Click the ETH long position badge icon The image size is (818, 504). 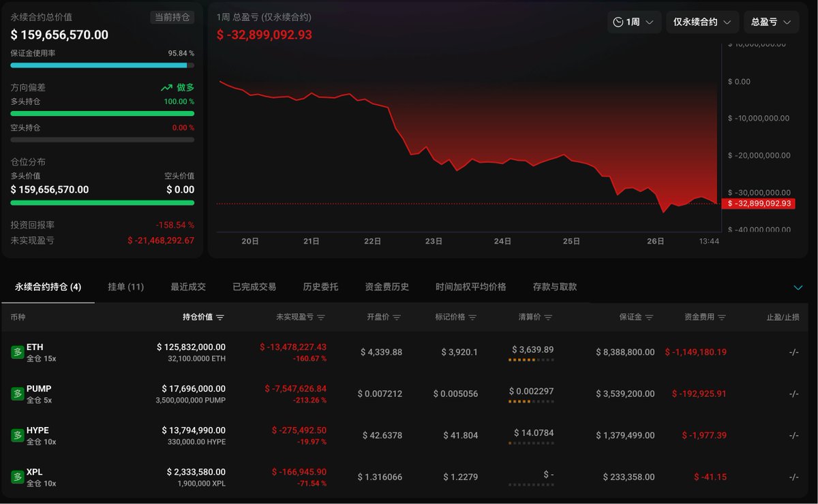tap(17, 352)
